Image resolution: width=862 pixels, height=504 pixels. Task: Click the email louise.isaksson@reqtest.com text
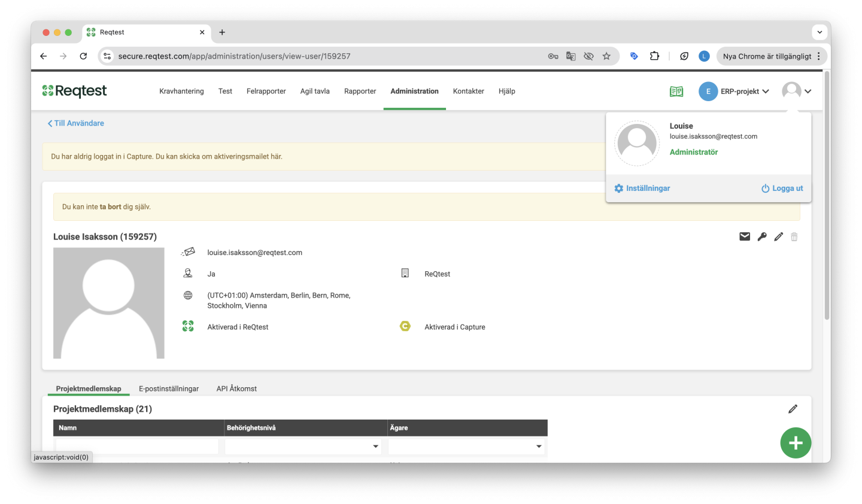(254, 253)
